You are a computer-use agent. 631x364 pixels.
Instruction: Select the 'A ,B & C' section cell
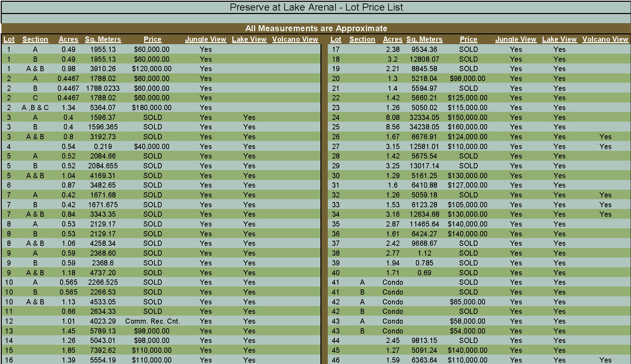tap(35, 108)
